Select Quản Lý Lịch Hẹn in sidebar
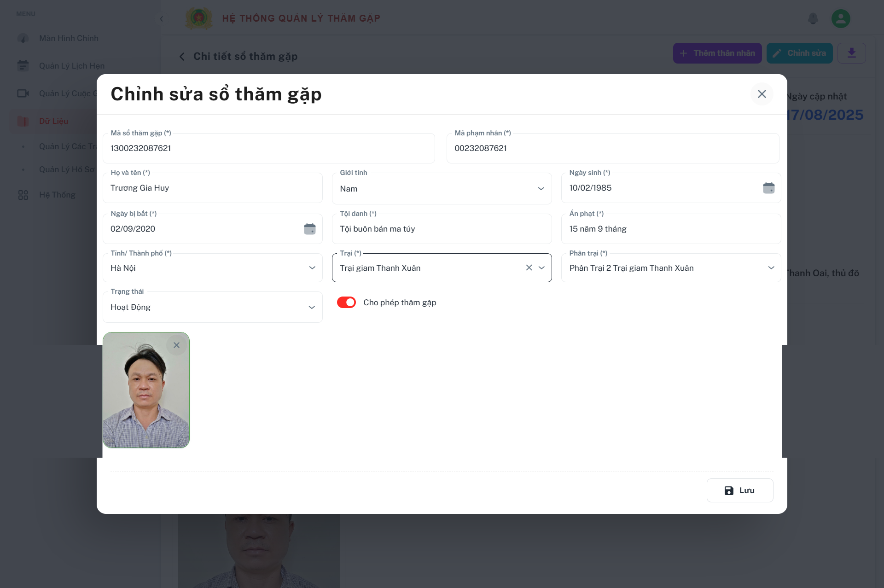 coord(72,66)
